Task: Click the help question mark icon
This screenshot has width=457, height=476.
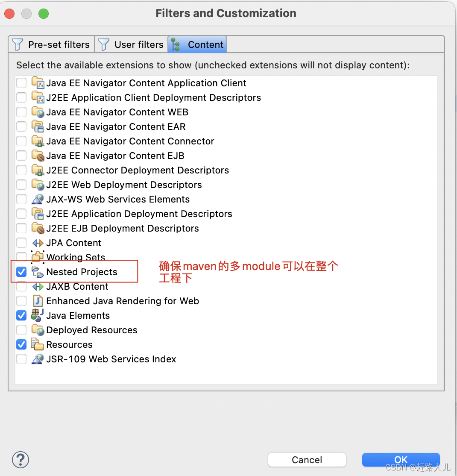Action: pyautogui.click(x=20, y=459)
